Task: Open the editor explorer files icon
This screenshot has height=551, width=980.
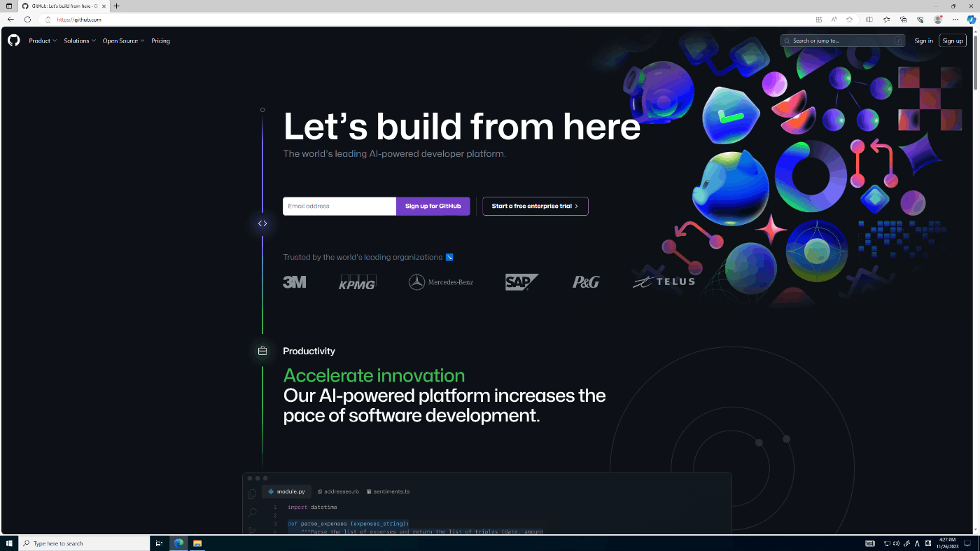Action: (x=252, y=494)
